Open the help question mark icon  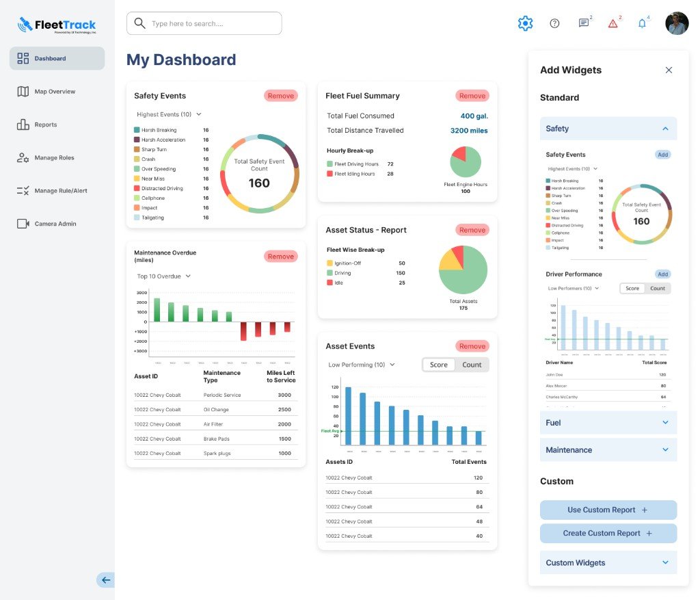pyautogui.click(x=554, y=23)
